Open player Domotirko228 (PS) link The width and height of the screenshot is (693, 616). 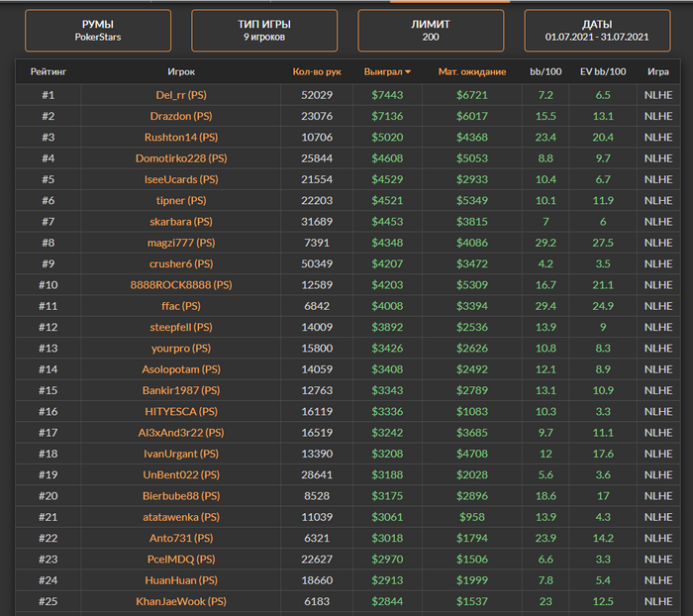click(181, 158)
